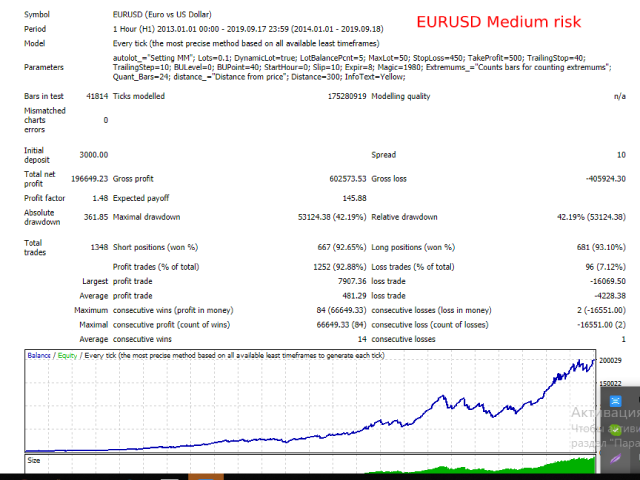The height and width of the screenshot is (480, 640).
Task: Click Relative drawdown value 42.19% (53124.38)
Action: [591, 217]
